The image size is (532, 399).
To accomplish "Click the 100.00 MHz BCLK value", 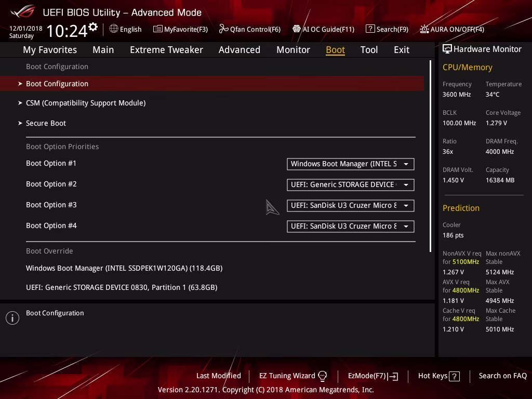I will tap(459, 123).
